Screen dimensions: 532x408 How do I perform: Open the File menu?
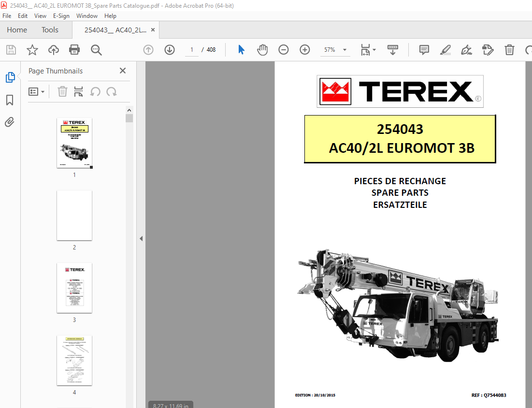click(x=7, y=15)
